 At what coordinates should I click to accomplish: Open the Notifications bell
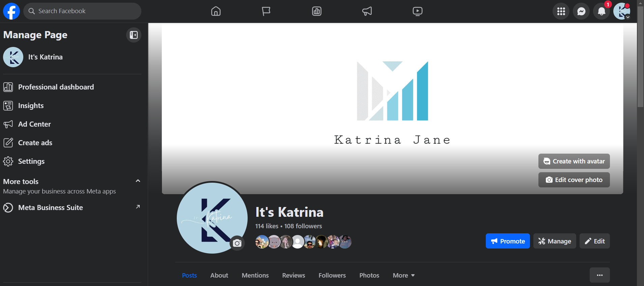pyautogui.click(x=601, y=11)
